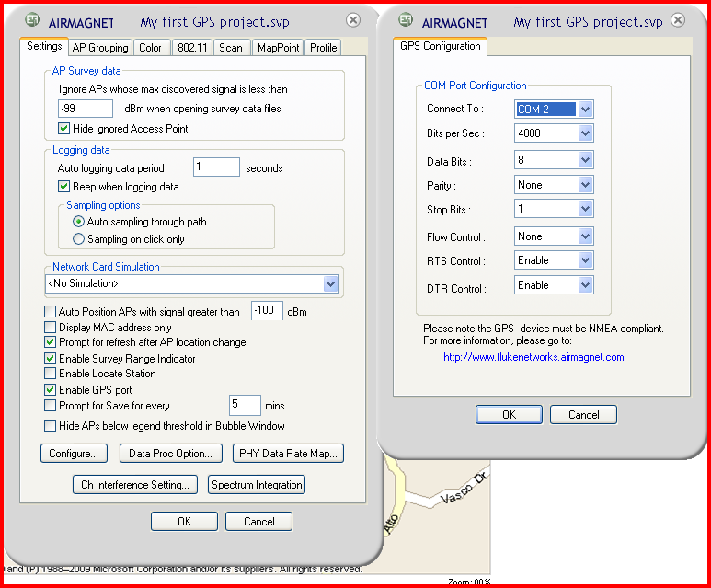Viewport: 711px width, 588px height.
Task: Click Spectrum Integration button
Action: point(257,485)
